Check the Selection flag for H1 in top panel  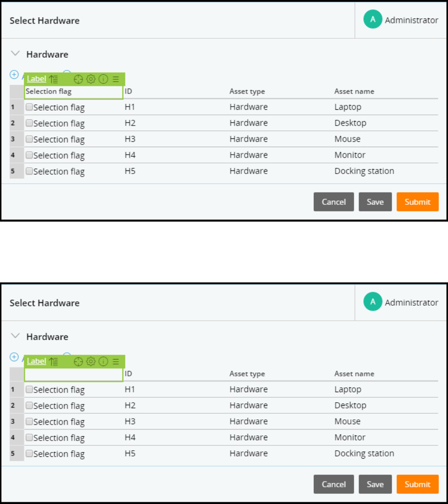29,107
